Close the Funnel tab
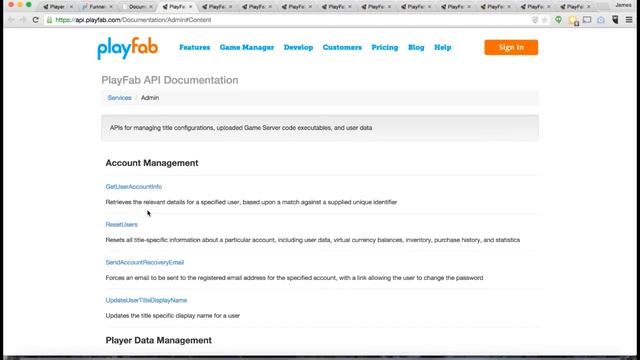The height and width of the screenshot is (360, 640). 111,7
